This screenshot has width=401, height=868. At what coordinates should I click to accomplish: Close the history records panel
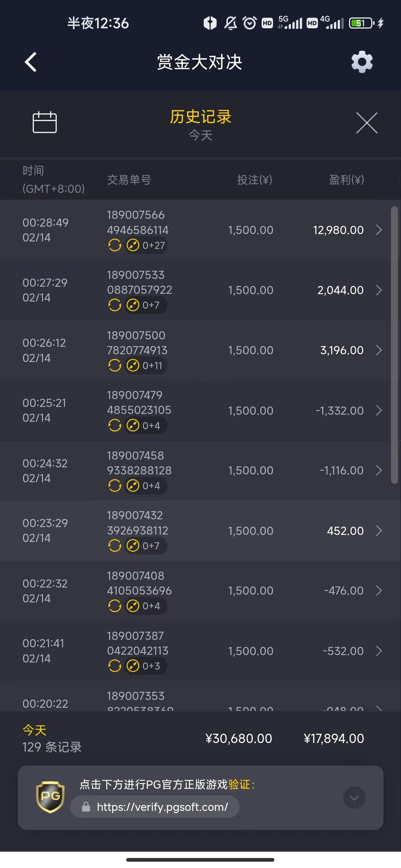pyautogui.click(x=366, y=123)
